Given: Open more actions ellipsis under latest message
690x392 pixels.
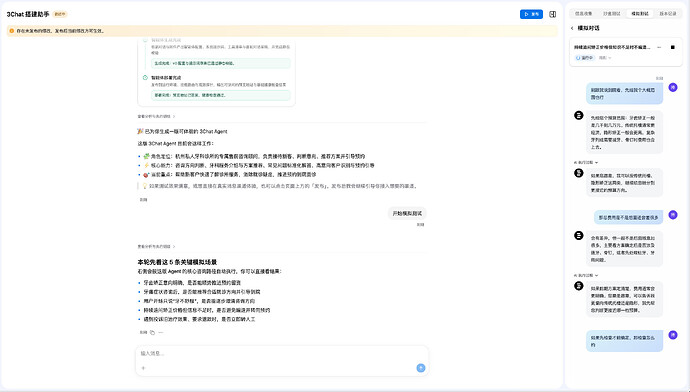Looking at the screenshot, I should tap(161, 333).
